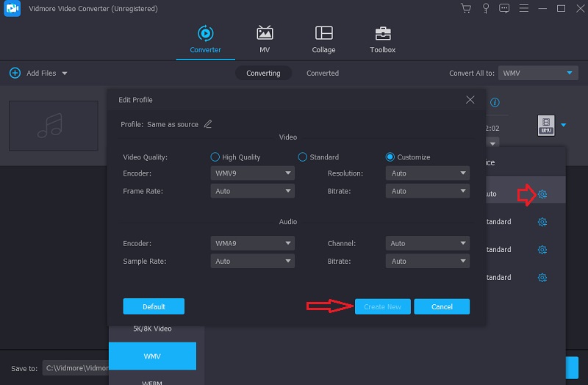Expand the WMV9 video encoder dropdown
The image size is (588, 385).
(252, 173)
